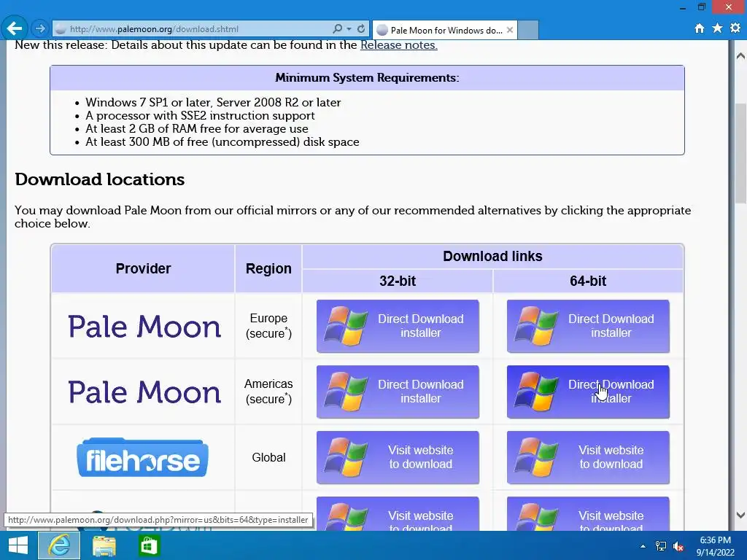Select the Pale Moon for Windows tab

point(446,31)
